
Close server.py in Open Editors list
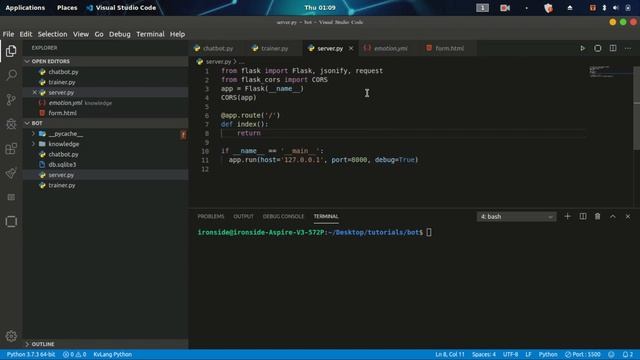point(35,93)
